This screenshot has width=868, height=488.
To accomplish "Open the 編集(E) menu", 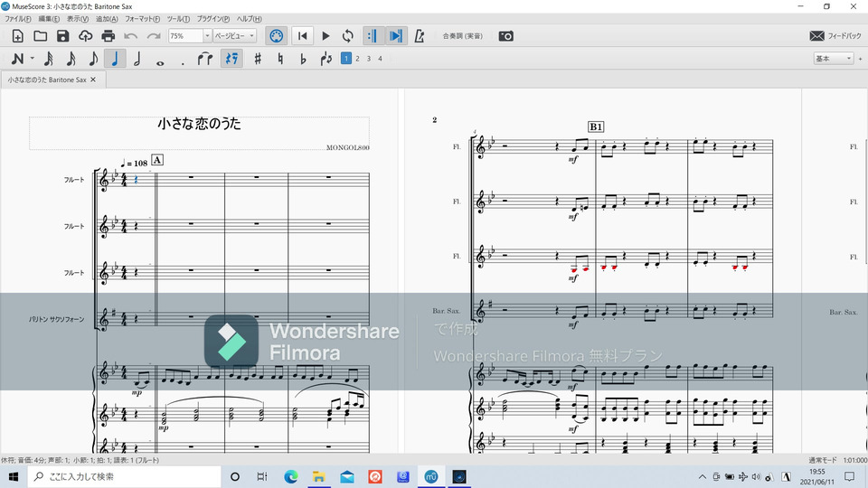I will [49, 19].
